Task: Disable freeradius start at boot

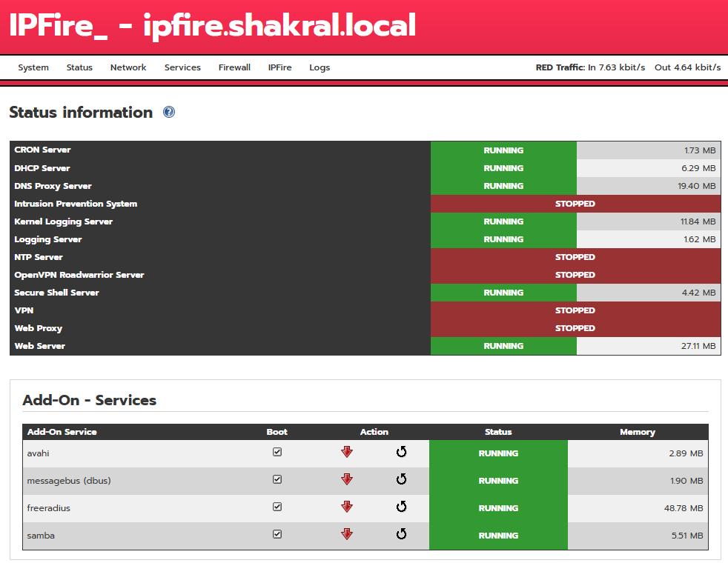Action: coord(277,507)
